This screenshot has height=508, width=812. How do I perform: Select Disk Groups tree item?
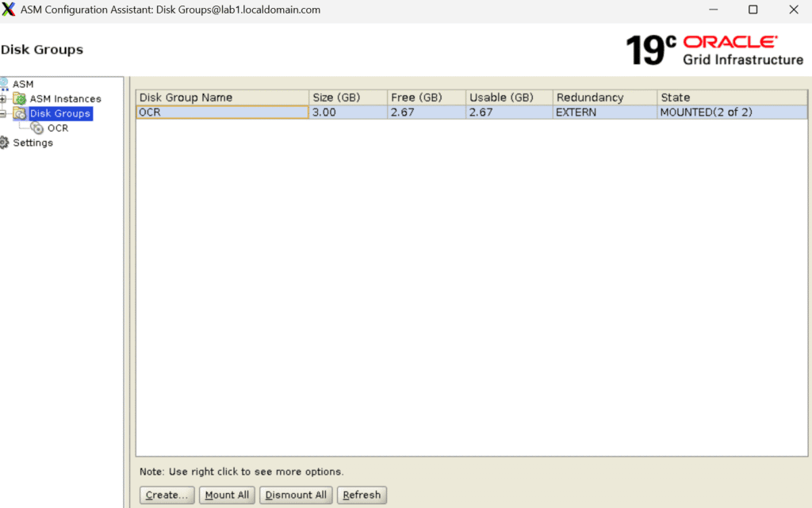click(60, 113)
